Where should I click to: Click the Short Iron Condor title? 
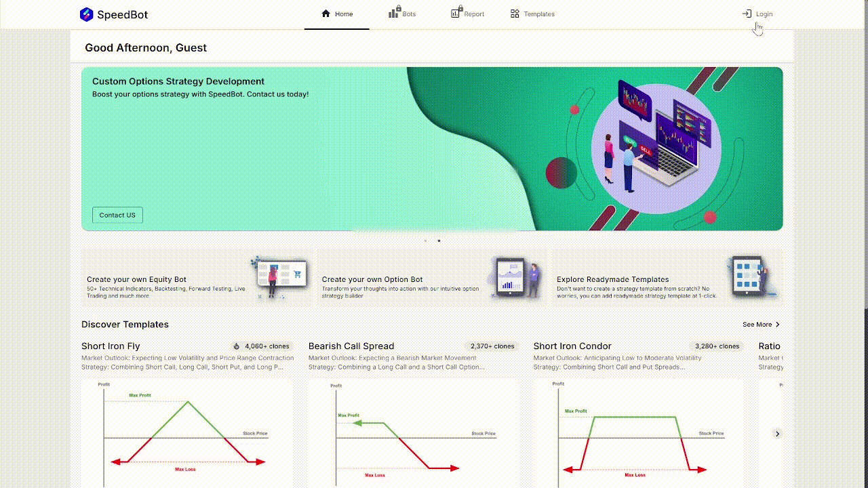[x=572, y=346]
